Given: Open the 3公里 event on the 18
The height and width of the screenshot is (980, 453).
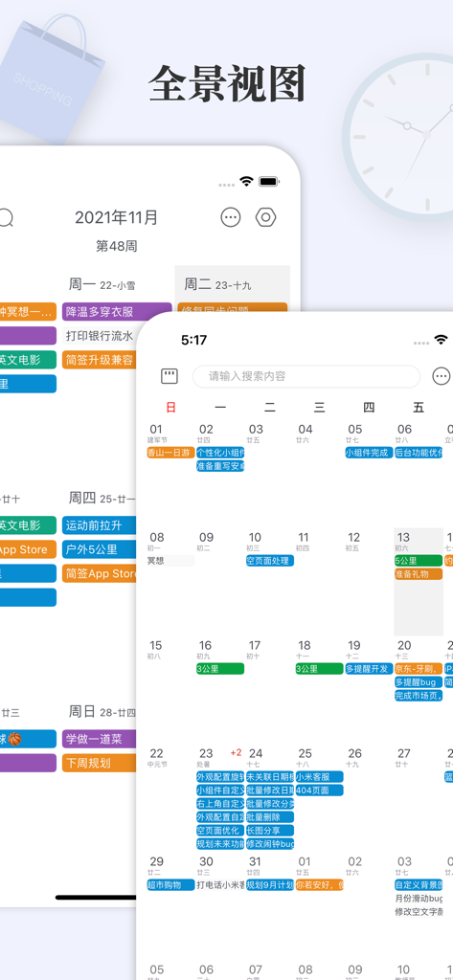Looking at the screenshot, I should pos(319,669).
